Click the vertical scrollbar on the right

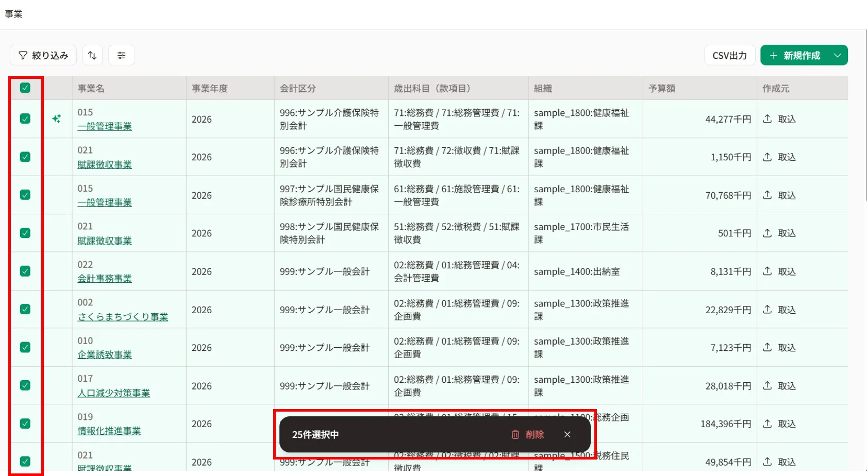[866, 116]
